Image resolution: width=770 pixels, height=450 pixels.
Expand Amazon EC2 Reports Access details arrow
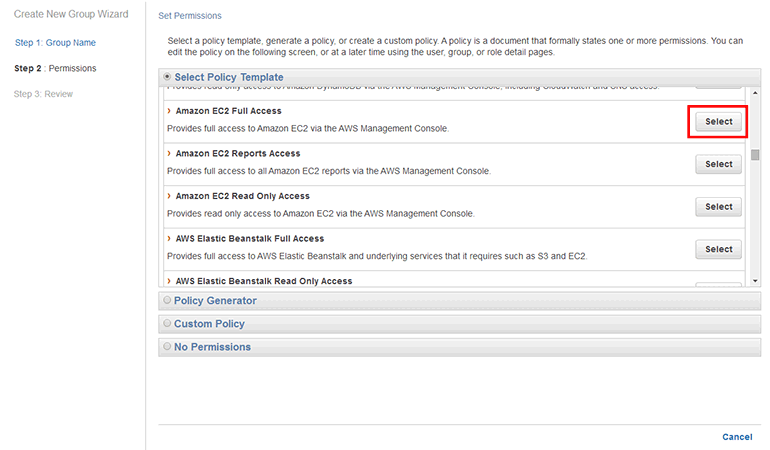(169, 154)
